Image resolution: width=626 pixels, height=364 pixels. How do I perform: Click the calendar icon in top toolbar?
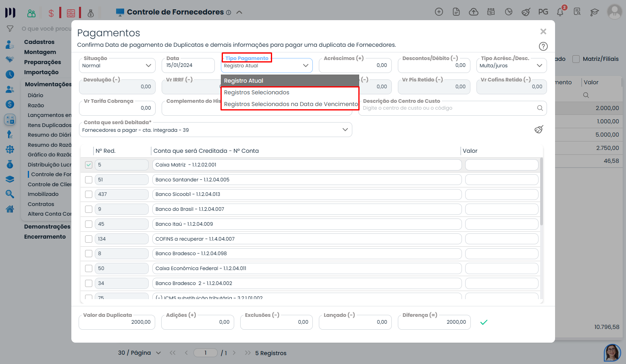tap(491, 12)
